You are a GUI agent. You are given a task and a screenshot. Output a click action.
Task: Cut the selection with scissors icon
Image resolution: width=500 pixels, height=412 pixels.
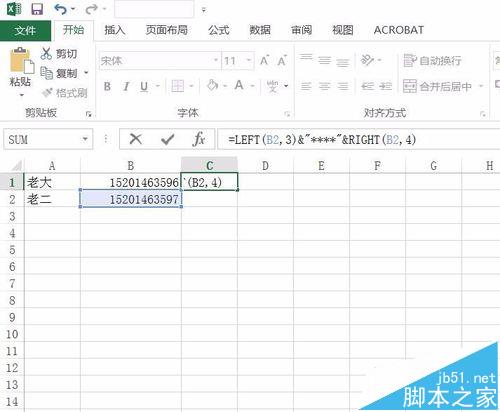click(46, 53)
